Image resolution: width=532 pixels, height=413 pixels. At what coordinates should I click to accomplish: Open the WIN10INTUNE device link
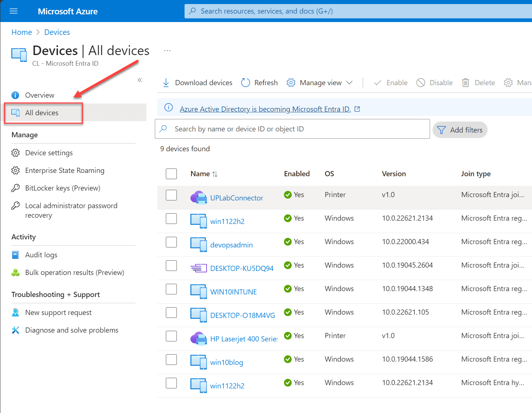(x=233, y=292)
